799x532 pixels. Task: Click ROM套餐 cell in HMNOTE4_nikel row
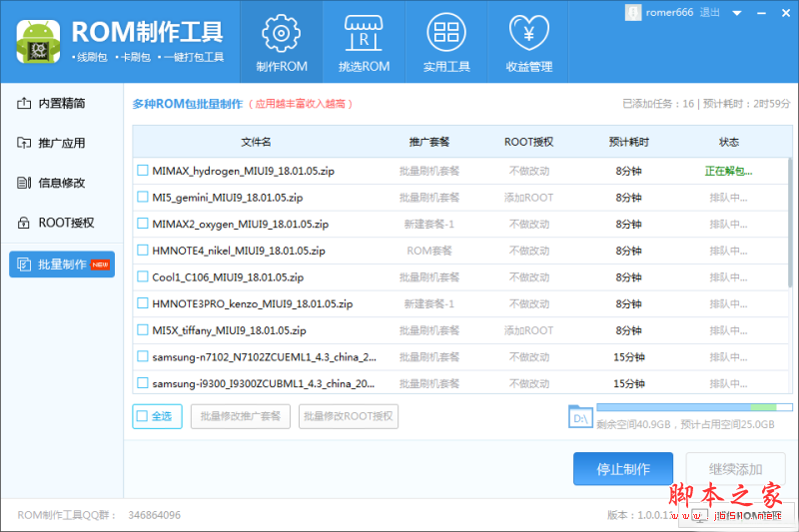coord(429,251)
